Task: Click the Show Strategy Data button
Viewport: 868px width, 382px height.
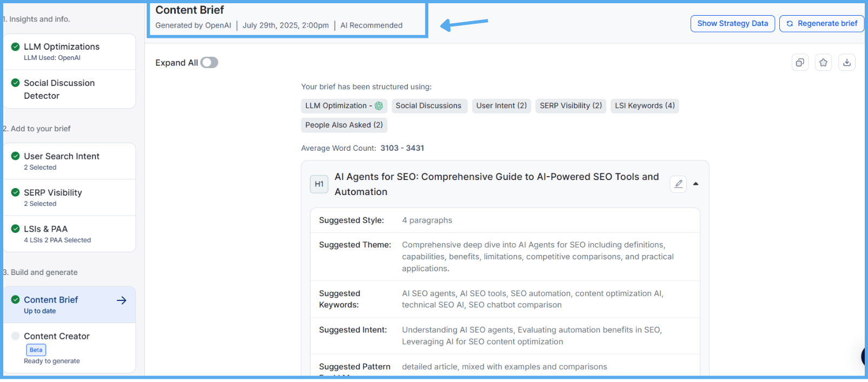Action: [x=732, y=24]
